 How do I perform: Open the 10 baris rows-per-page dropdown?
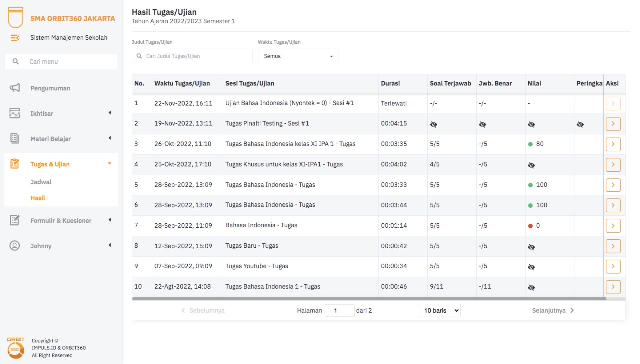click(439, 311)
